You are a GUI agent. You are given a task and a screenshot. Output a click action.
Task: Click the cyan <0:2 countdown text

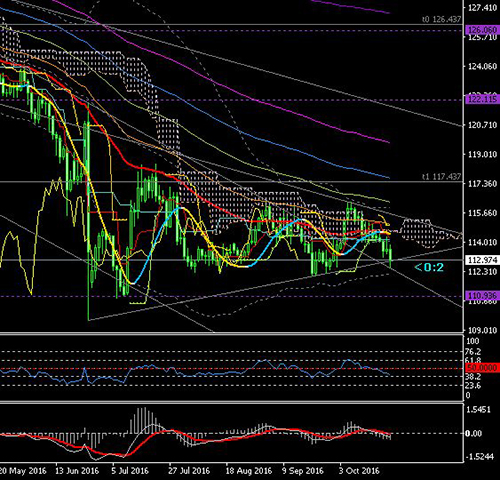pyautogui.click(x=429, y=267)
